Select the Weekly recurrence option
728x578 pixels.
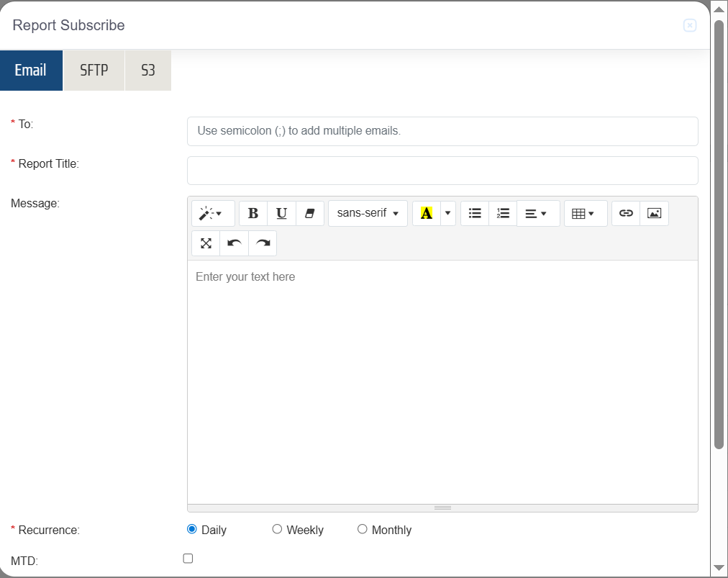(277, 530)
